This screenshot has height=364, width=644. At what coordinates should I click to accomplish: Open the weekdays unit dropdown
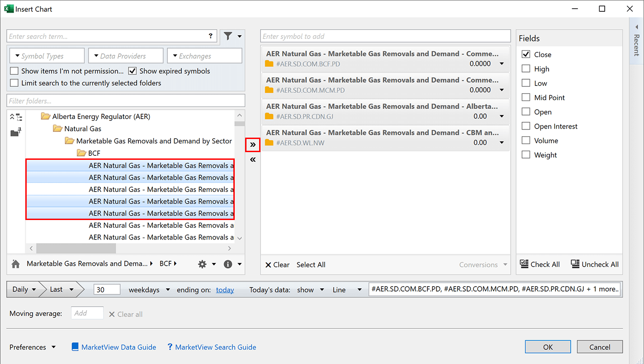click(x=149, y=290)
